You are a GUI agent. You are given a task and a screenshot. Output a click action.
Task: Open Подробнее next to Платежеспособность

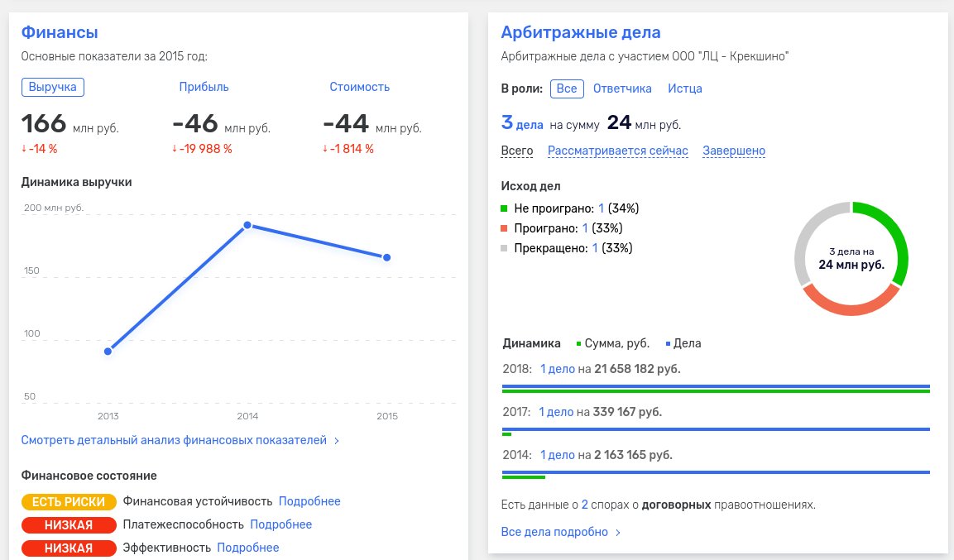pyautogui.click(x=280, y=524)
